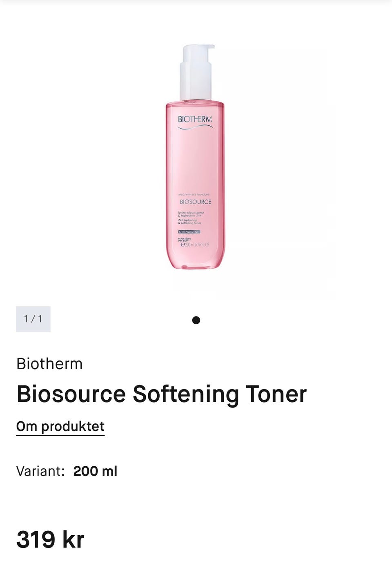Click the 319 kr price
Screen dimensions: 392x563
point(50,539)
